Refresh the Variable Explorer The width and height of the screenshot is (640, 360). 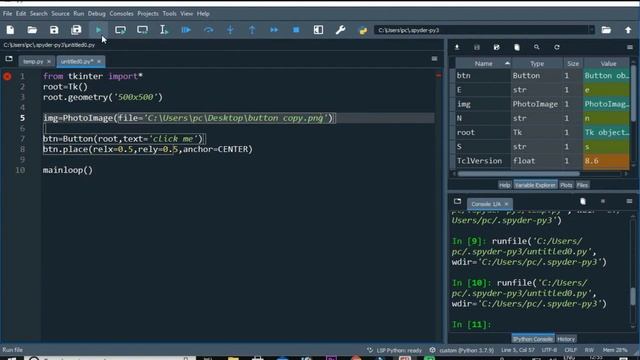point(557,47)
